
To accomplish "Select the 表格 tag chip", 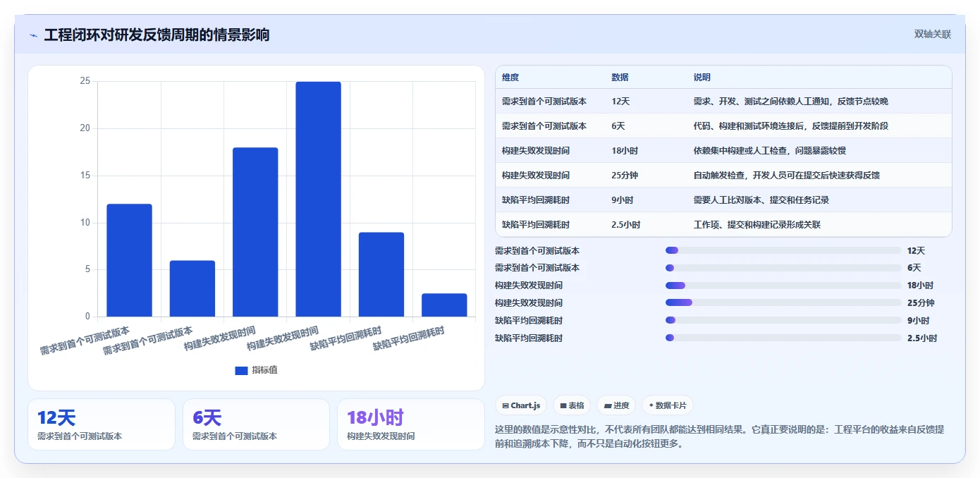I will pyautogui.click(x=572, y=405).
